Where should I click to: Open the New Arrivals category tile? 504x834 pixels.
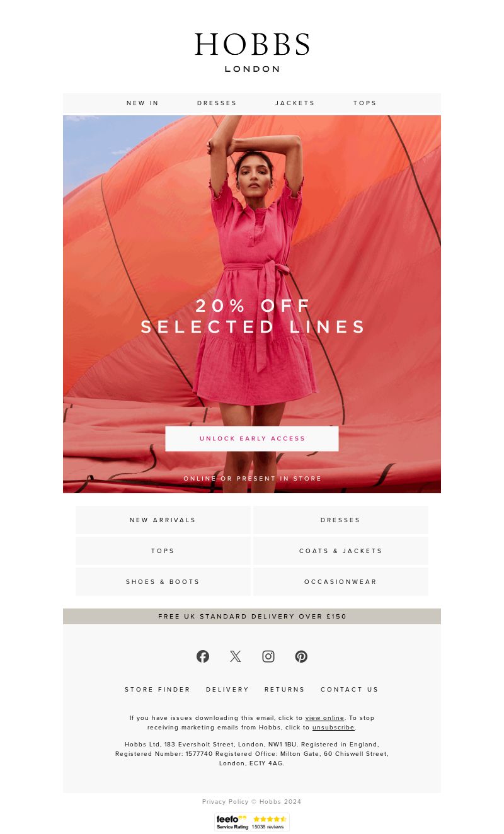tap(163, 520)
